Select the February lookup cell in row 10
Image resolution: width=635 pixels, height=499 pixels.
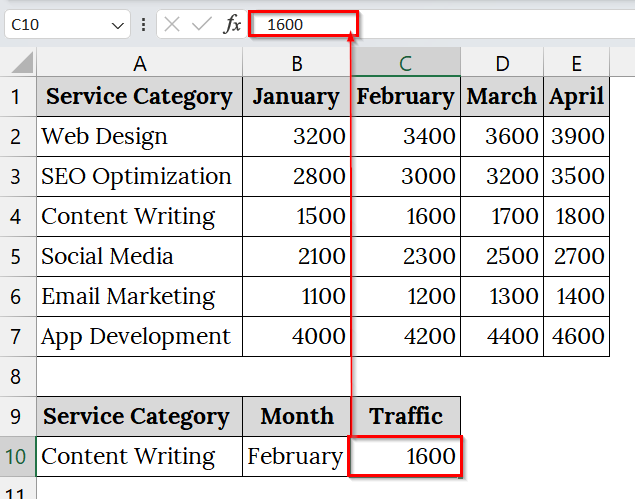point(296,456)
